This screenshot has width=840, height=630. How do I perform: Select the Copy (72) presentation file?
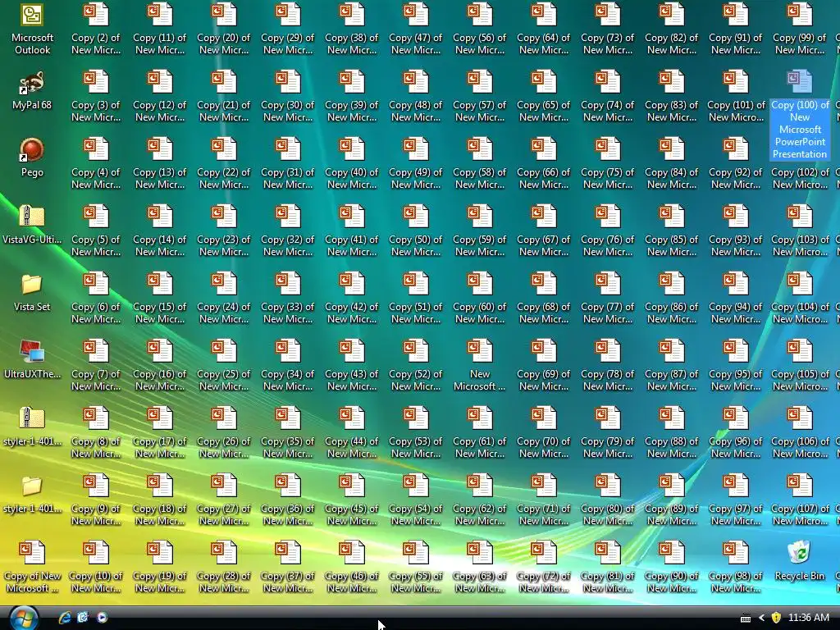coord(544,568)
